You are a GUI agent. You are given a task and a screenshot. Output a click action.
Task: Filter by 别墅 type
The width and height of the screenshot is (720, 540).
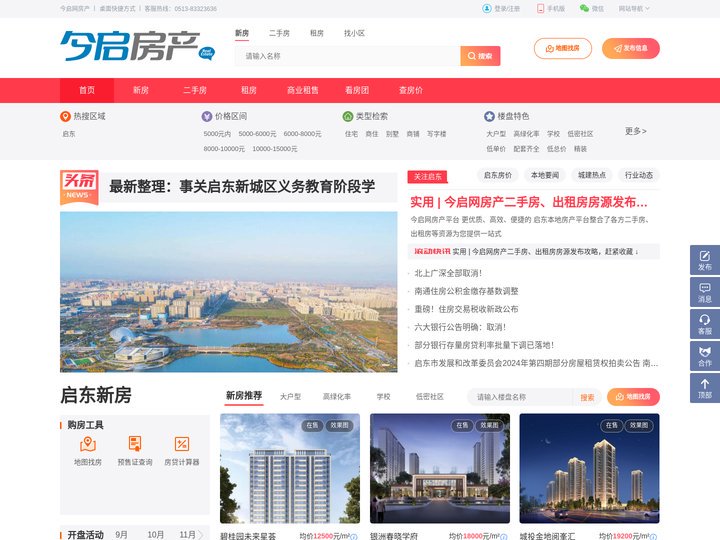[x=392, y=134]
